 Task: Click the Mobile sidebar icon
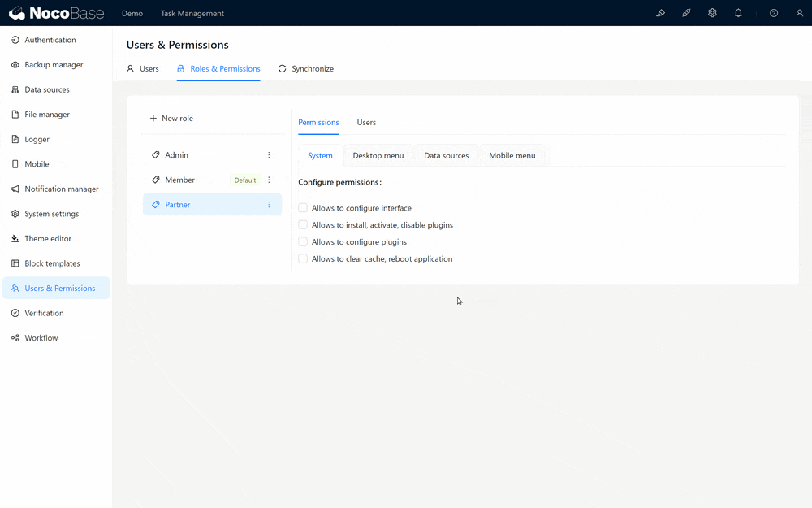(15, 164)
